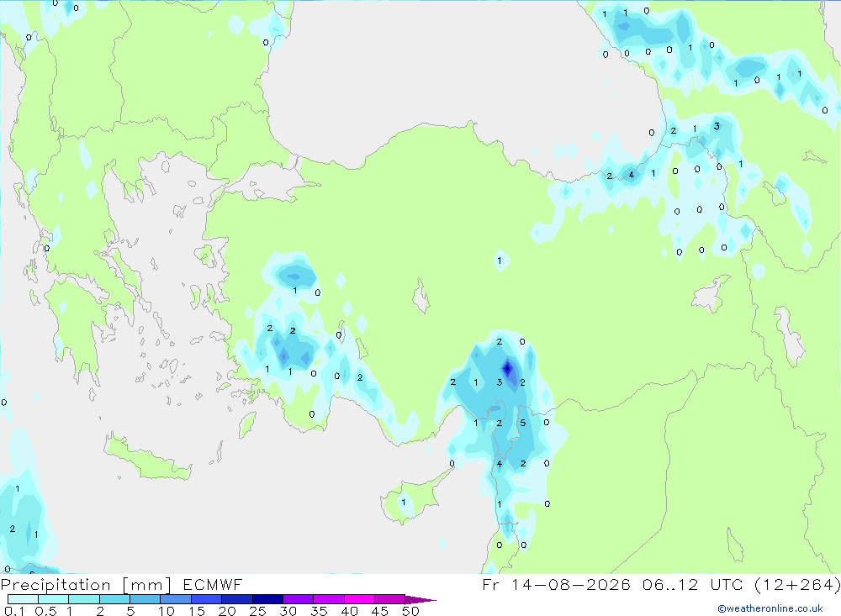This screenshot has width=841, height=616.
Task: Click the '10' legend scale label
Action: pos(167,611)
